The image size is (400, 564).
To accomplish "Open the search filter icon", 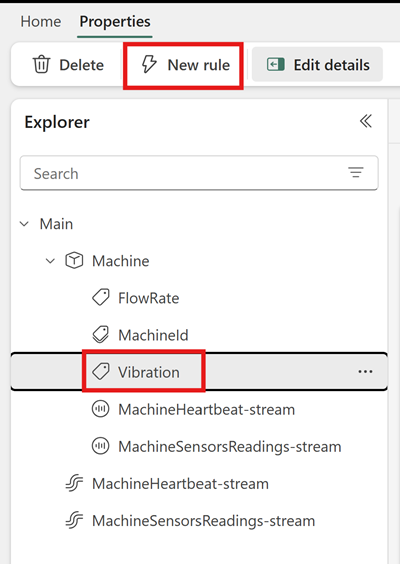I will click(356, 173).
